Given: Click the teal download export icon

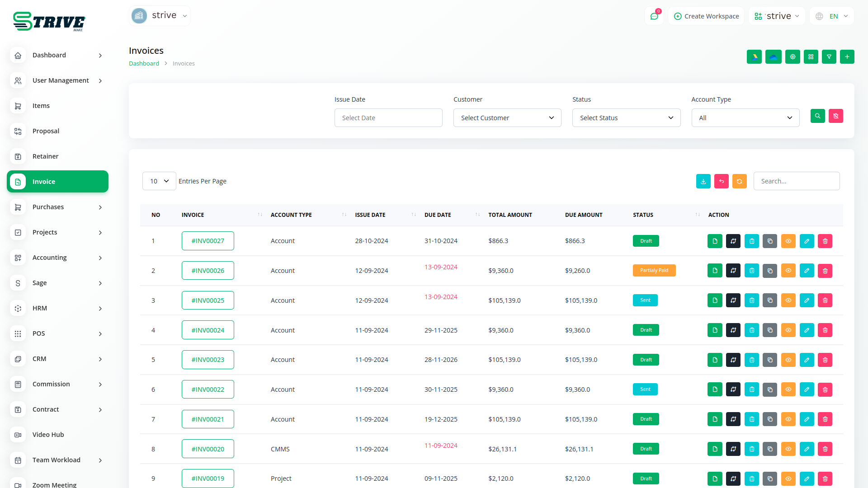Looking at the screenshot, I should click(703, 181).
